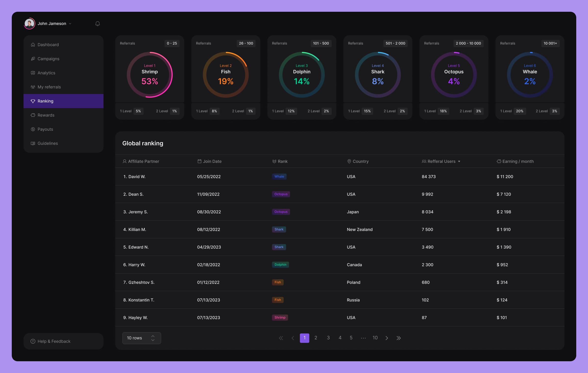Click the Whale rank badge for David W.

pos(279,176)
